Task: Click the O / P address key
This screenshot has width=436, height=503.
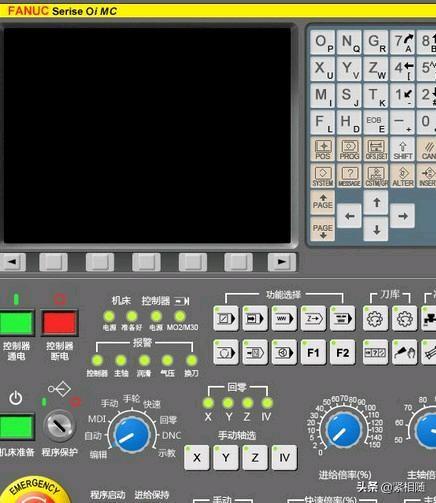Action: point(323,42)
